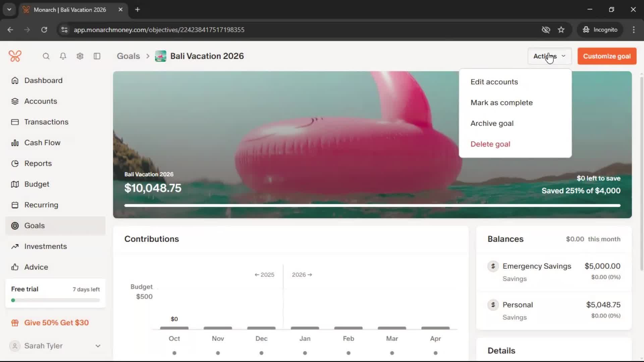This screenshot has width=644, height=362.
Task: Open search with magnifier icon
Action: click(x=46, y=56)
